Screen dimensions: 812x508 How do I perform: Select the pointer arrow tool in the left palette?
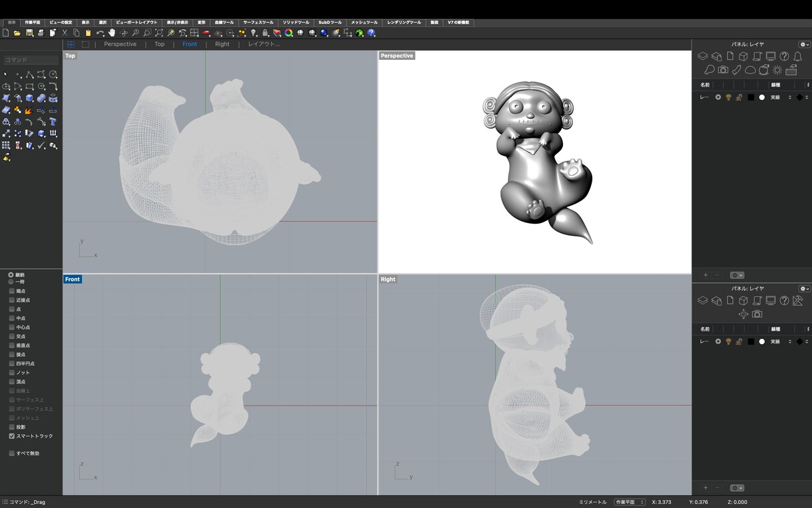click(5, 74)
